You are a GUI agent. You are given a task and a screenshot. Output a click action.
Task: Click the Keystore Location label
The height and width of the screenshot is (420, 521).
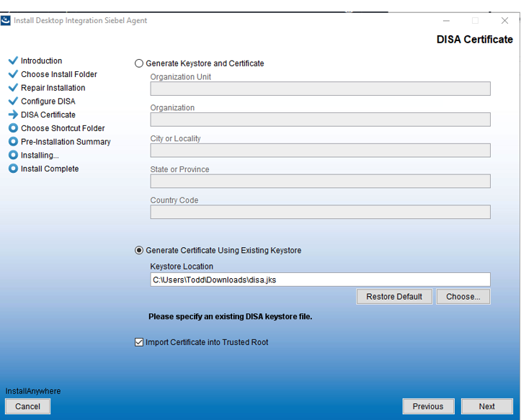coord(182,267)
